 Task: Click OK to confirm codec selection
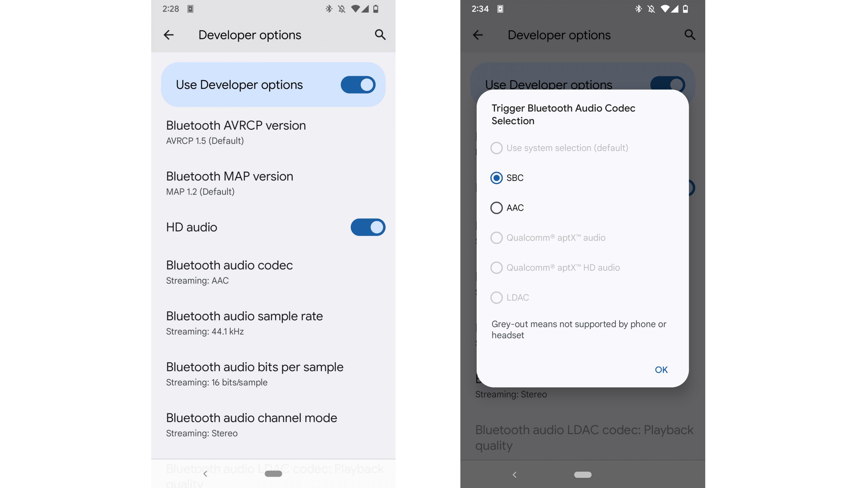click(x=660, y=369)
